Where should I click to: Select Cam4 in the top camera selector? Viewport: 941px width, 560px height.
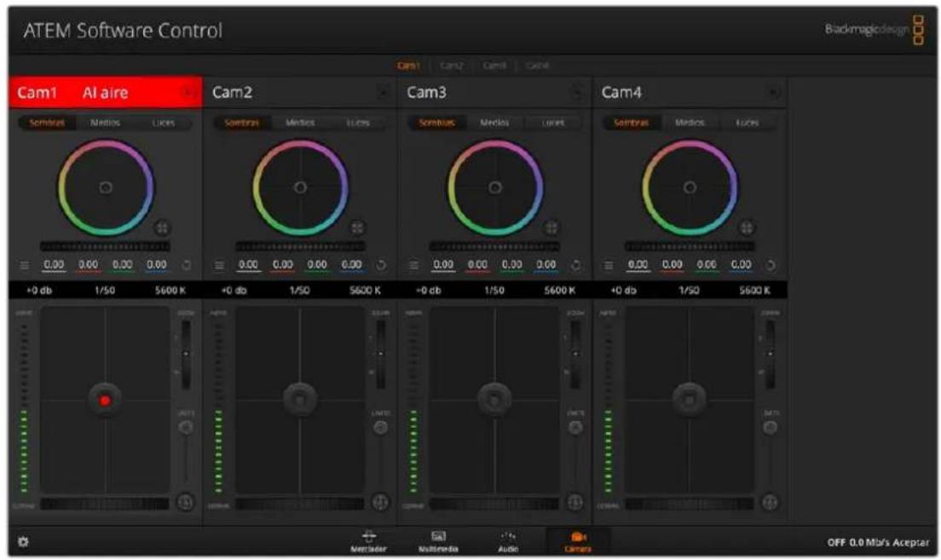pyautogui.click(x=537, y=66)
